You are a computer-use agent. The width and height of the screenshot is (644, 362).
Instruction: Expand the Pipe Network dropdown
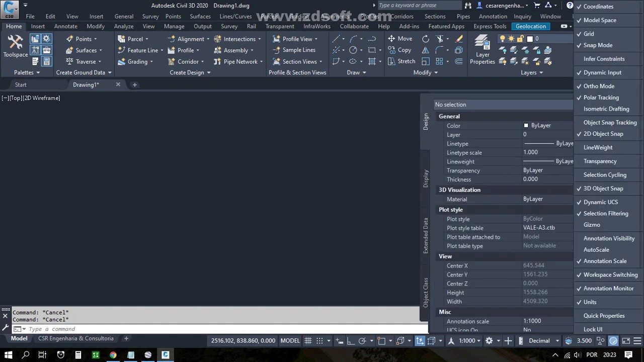pyautogui.click(x=261, y=62)
